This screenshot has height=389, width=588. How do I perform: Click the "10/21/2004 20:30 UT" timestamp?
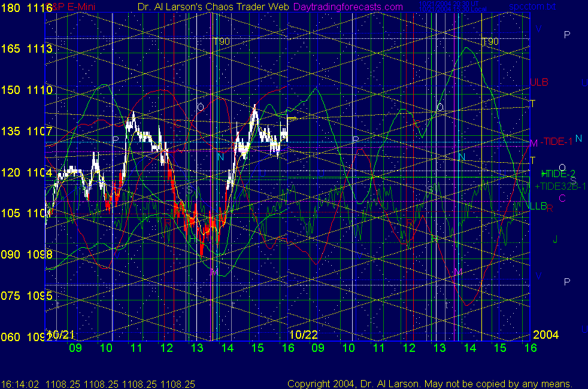(448, 4)
